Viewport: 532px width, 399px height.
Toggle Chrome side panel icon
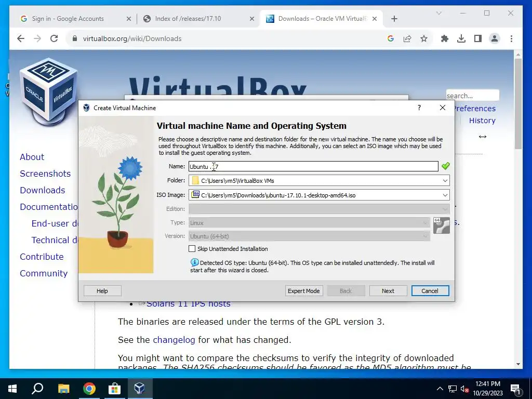click(478, 38)
